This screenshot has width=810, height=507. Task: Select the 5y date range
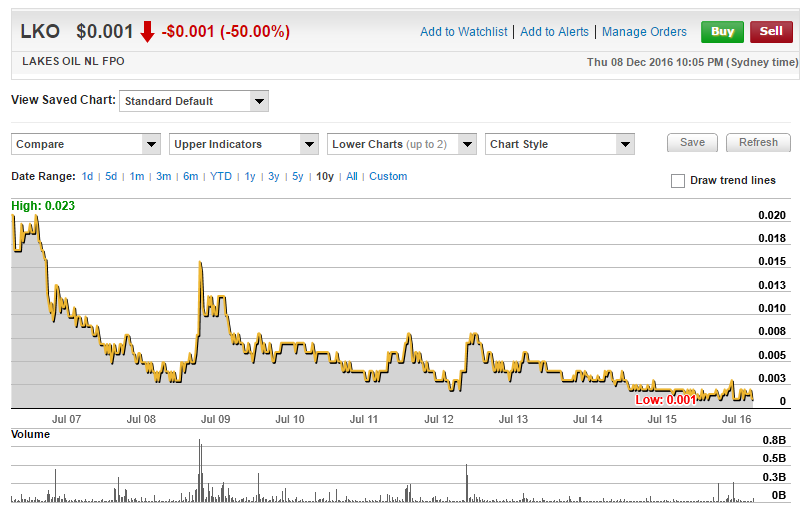click(x=298, y=177)
